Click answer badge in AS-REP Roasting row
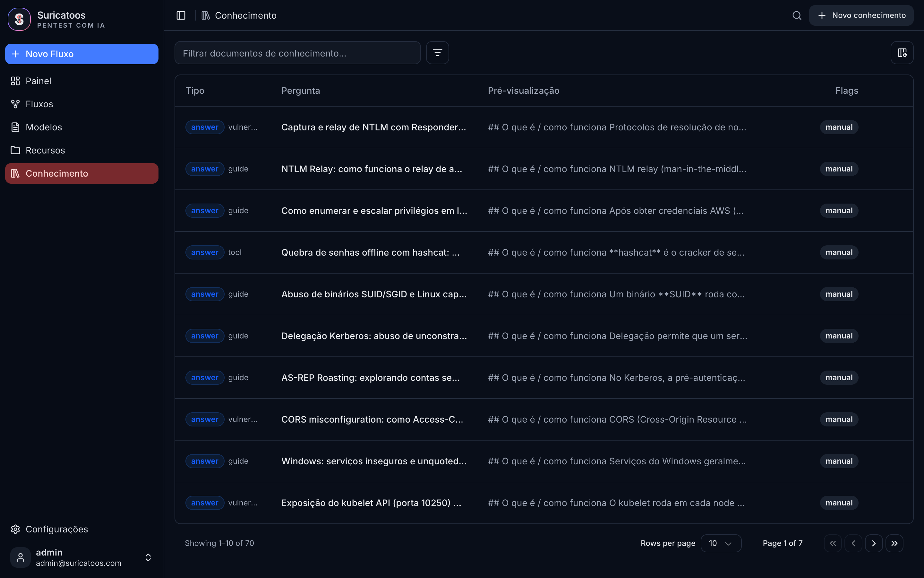Screen dimensions: 924x578 pyautogui.click(x=205, y=378)
